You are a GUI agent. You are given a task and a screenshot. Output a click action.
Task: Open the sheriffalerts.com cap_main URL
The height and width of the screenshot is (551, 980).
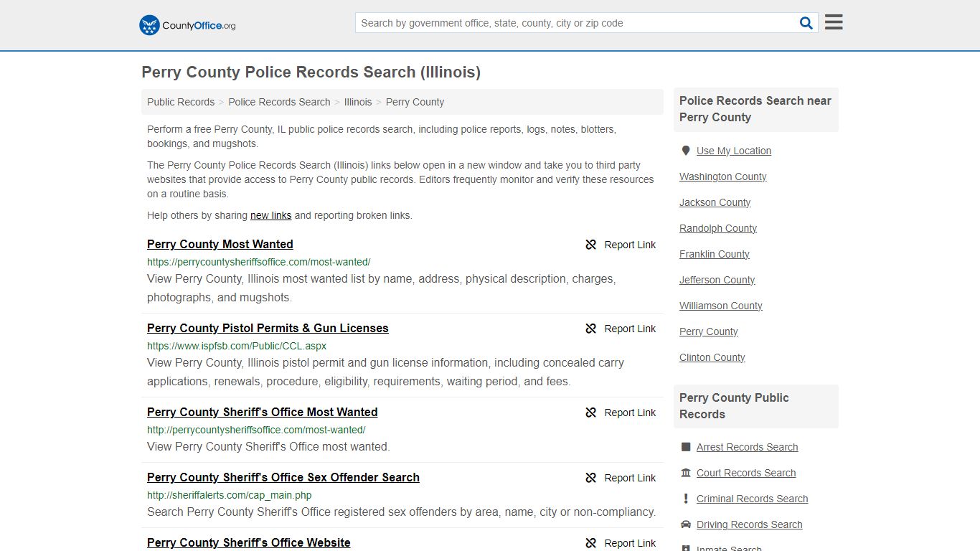[x=230, y=495]
